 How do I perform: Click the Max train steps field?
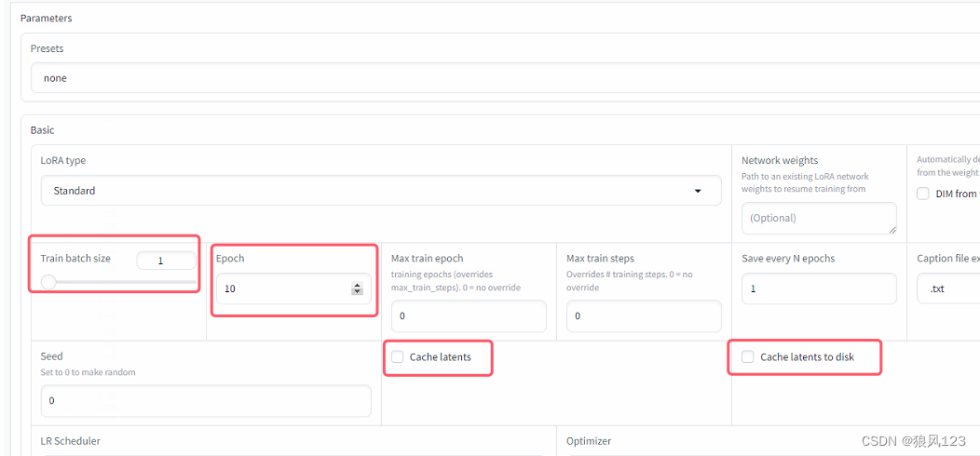(644, 316)
